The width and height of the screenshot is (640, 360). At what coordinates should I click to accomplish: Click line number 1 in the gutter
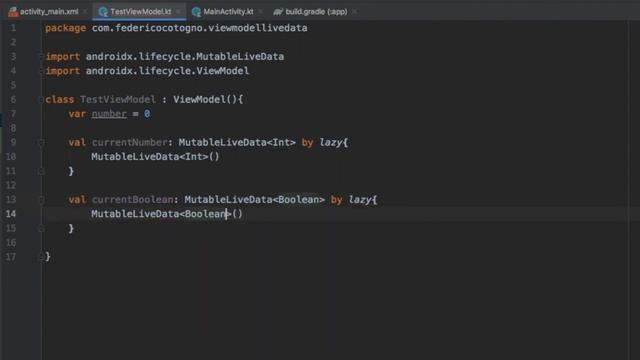(x=13, y=28)
